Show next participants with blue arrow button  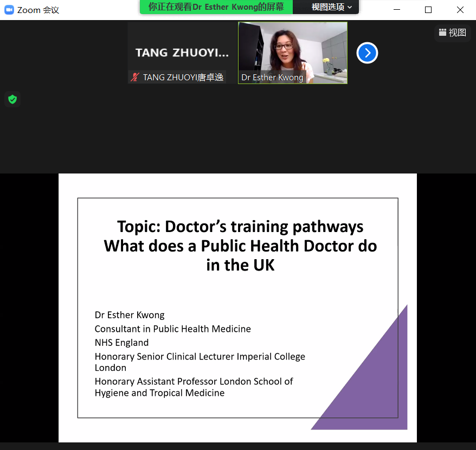point(367,53)
